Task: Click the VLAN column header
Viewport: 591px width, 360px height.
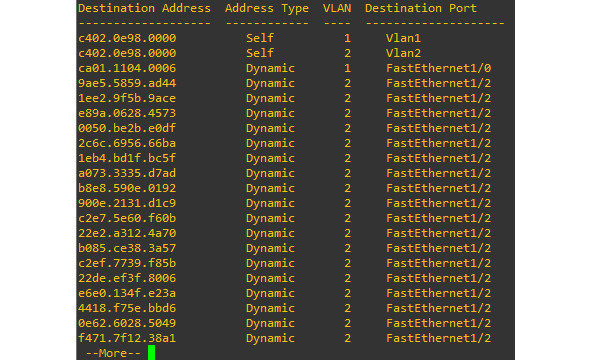Action: (x=337, y=8)
